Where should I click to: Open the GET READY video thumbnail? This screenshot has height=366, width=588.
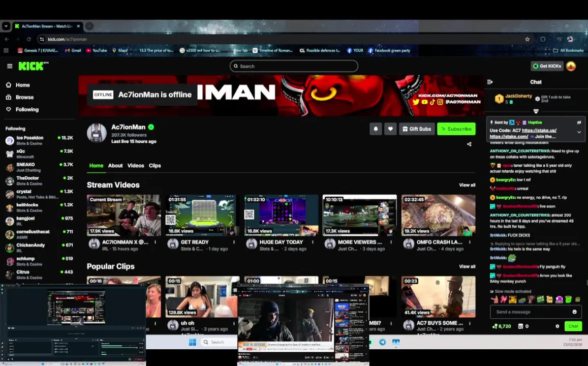(202, 215)
